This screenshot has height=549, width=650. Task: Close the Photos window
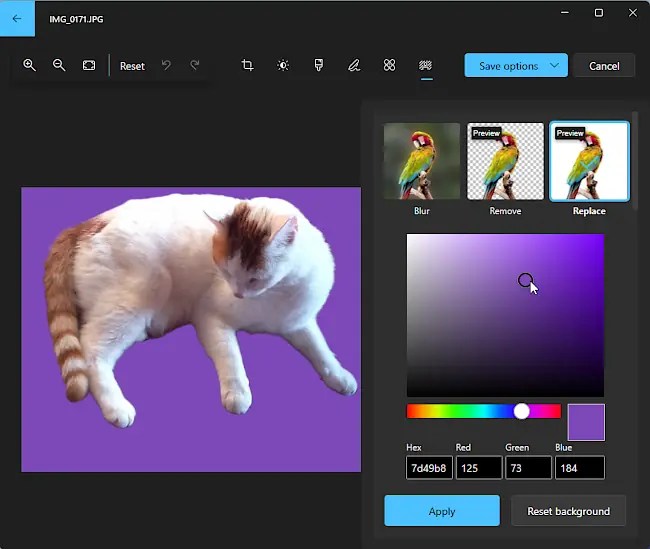coord(633,13)
